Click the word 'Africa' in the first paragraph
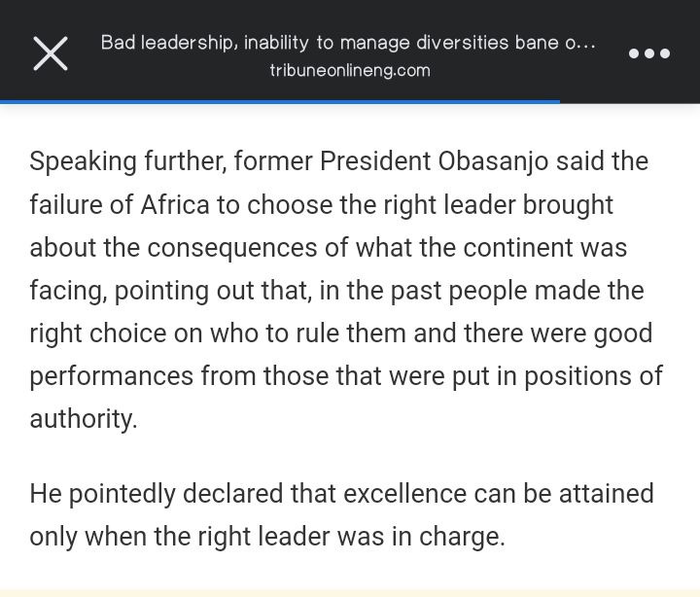700x597 pixels. point(175,205)
